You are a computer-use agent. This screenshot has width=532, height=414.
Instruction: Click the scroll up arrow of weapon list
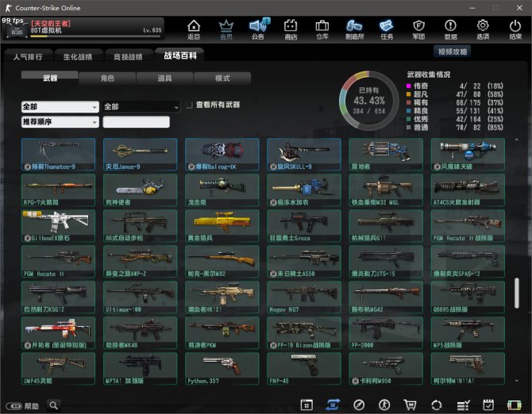517,140
